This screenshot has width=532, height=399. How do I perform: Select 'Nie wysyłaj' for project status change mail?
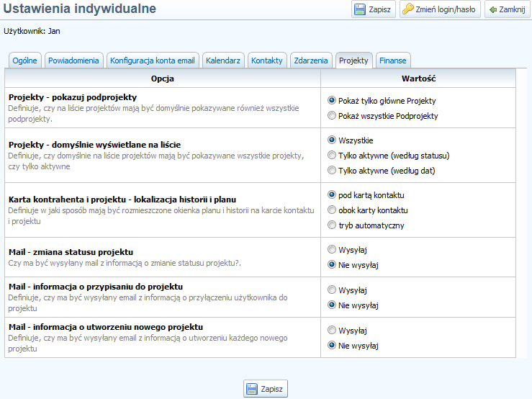(332, 264)
